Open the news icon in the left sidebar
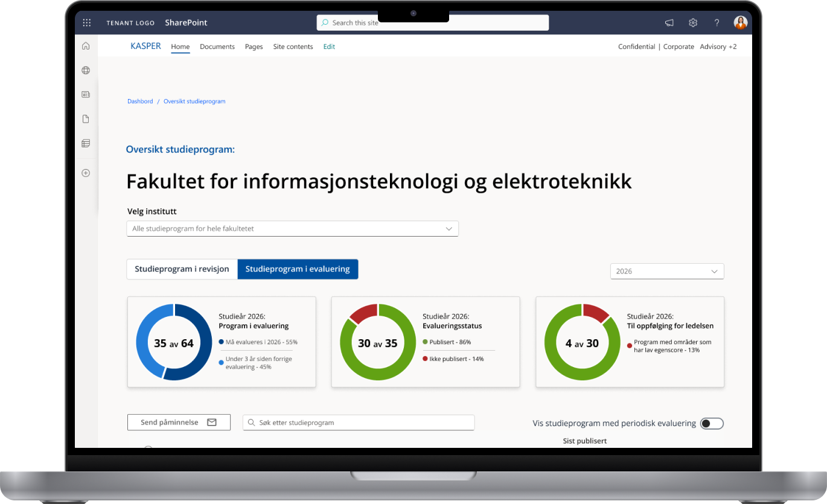This screenshot has width=827, height=504. [x=85, y=94]
